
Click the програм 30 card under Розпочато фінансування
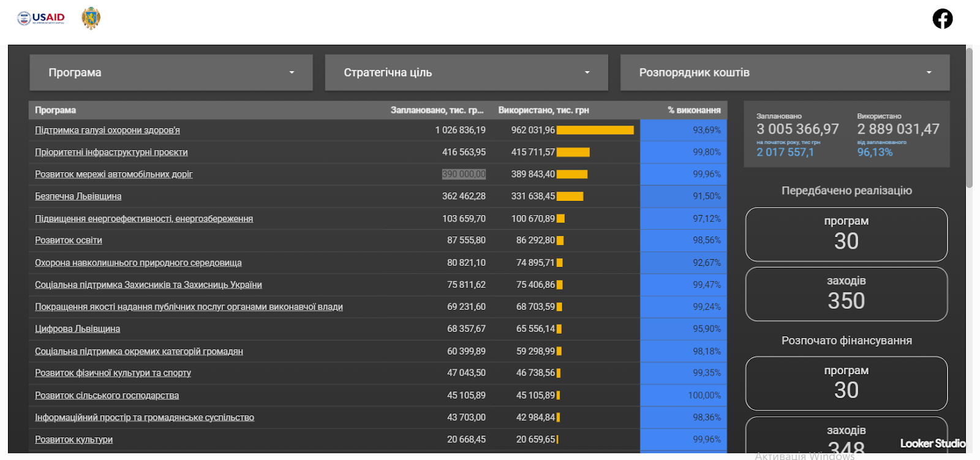(x=846, y=383)
